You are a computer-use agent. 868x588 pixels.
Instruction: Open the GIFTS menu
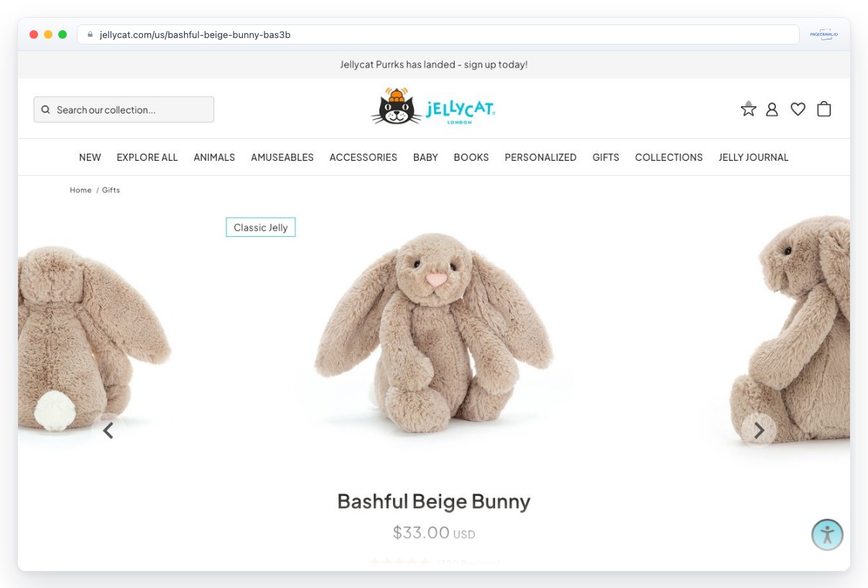pyautogui.click(x=606, y=157)
